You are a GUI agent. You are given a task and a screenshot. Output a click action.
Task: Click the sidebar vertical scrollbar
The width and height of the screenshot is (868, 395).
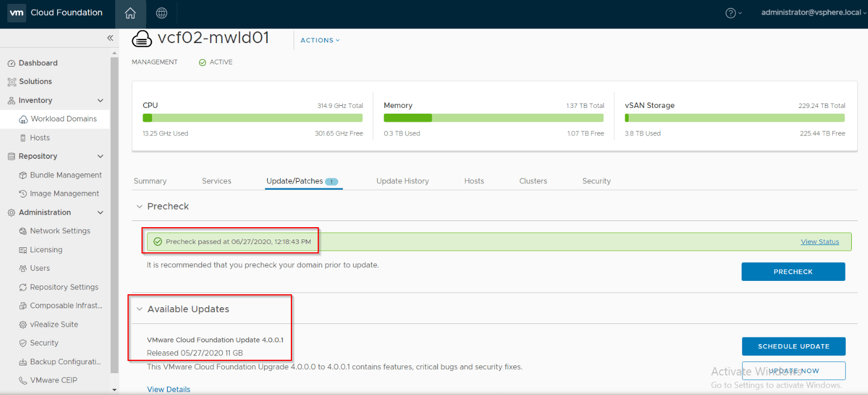tap(115, 215)
